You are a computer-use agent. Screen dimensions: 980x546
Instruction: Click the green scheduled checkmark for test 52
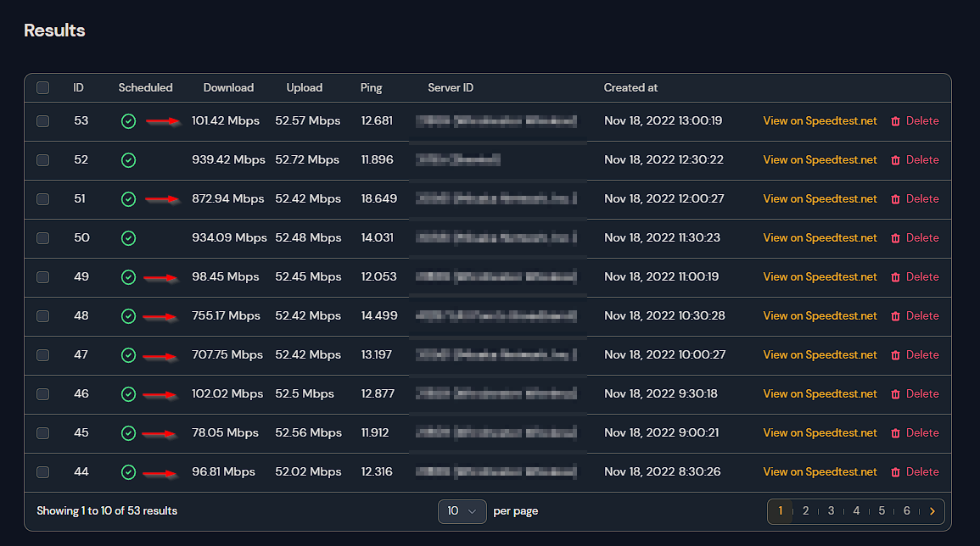click(128, 159)
